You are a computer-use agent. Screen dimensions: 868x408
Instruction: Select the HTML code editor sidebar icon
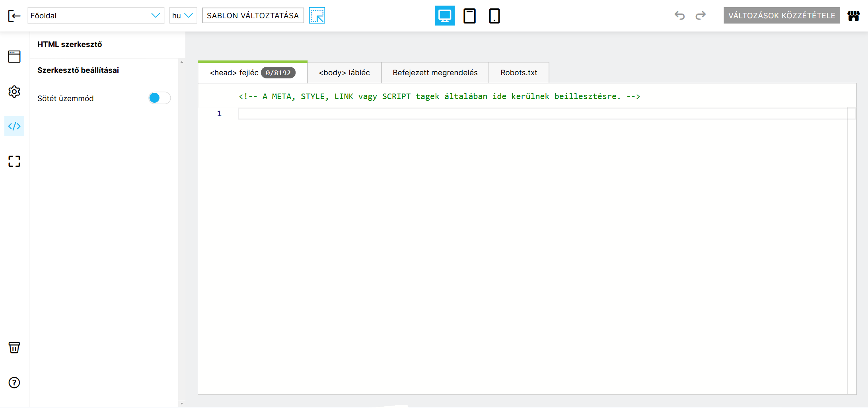[x=14, y=126]
